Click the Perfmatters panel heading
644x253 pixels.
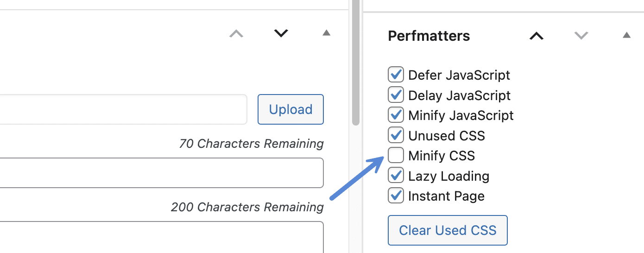429,36
